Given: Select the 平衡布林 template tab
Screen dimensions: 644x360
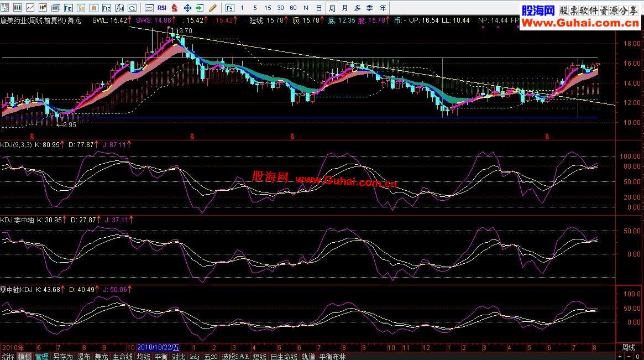Looking at the screenshot, I should pos(333,356).
